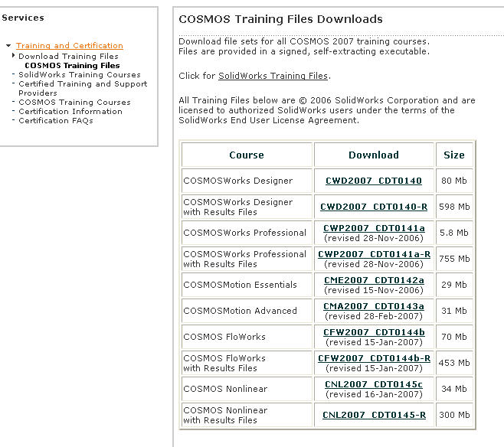Screen dimensions: 504x447
Task: Select the COSMOSMotion Advanced cell
Action: [x=247, y=311]
